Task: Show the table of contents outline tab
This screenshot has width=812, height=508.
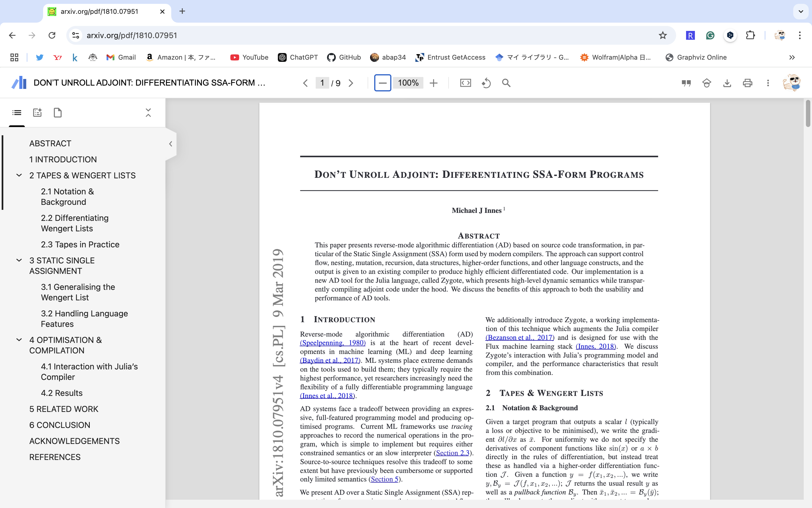Action: pos(17,113)
